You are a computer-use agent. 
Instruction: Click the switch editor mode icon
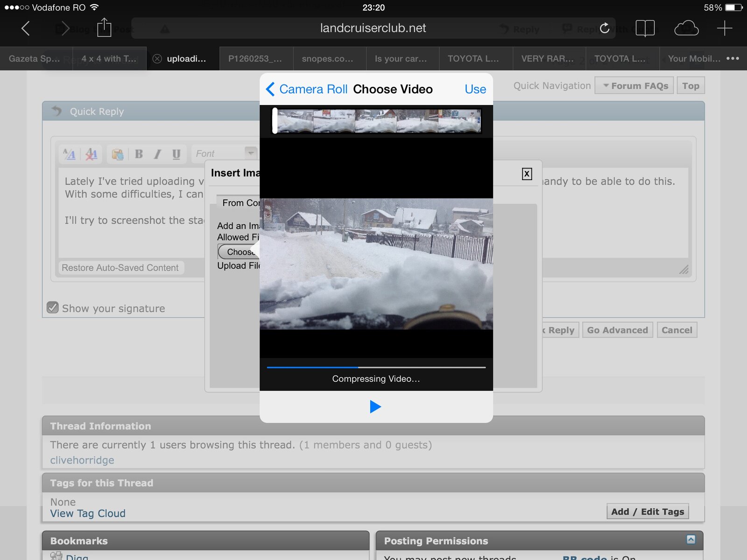[x=70, y=154]
